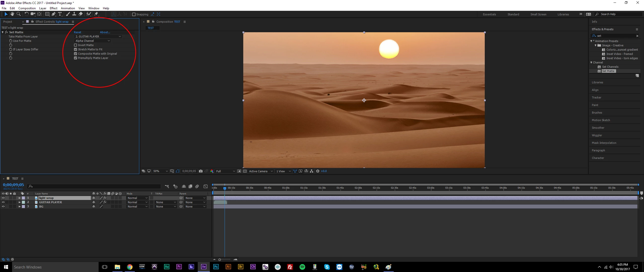Open the Use For Matte dropdown

[93, 41]
